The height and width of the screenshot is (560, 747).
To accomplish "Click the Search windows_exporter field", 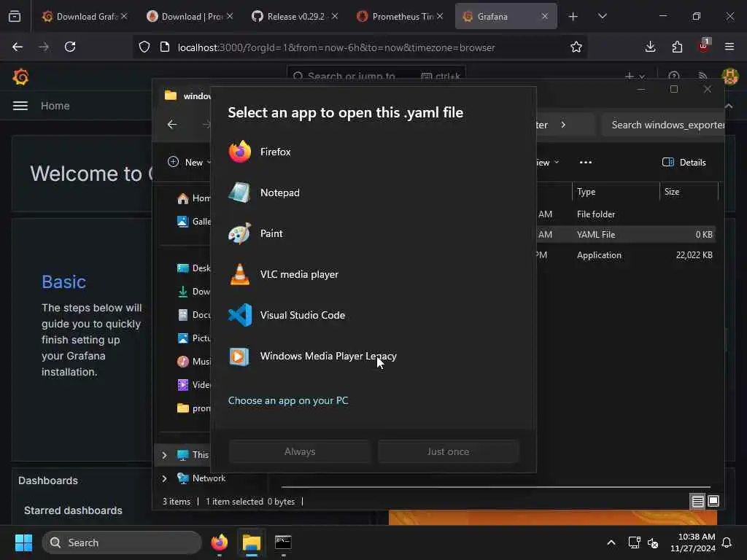I will 664,125.
